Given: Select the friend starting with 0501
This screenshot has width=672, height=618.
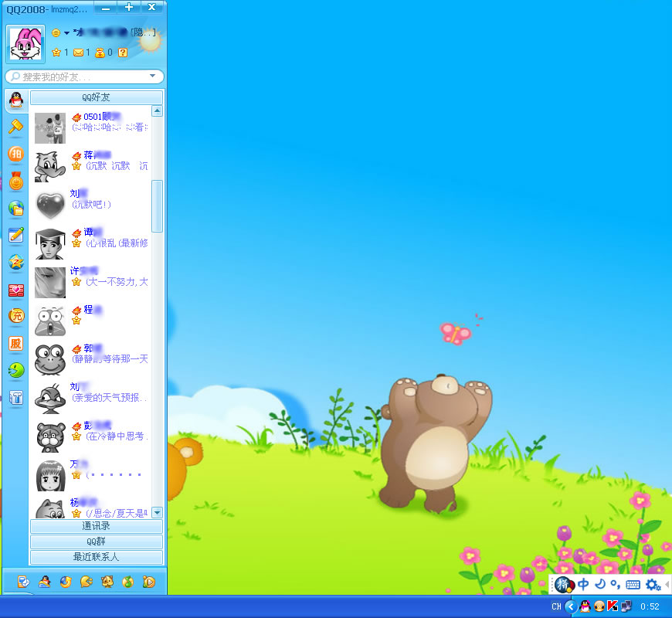Looking at the screenshot, I should tap(91, 127).
